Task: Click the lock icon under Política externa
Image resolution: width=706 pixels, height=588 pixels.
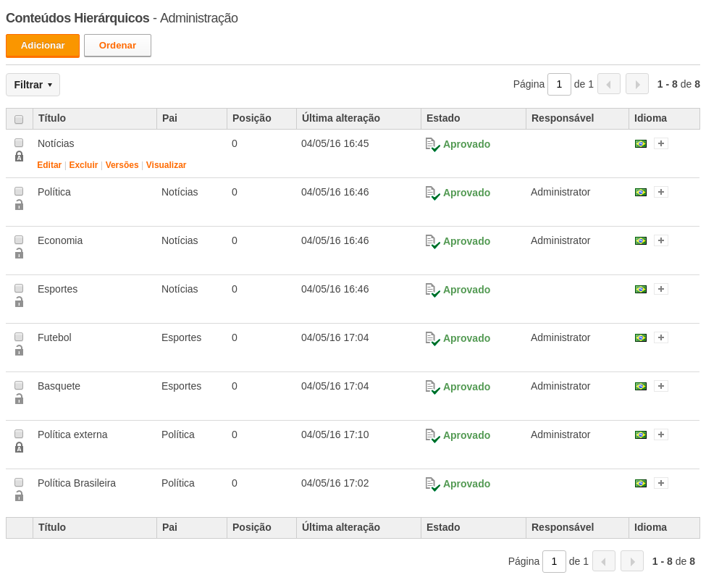Action: pos(19,448)
